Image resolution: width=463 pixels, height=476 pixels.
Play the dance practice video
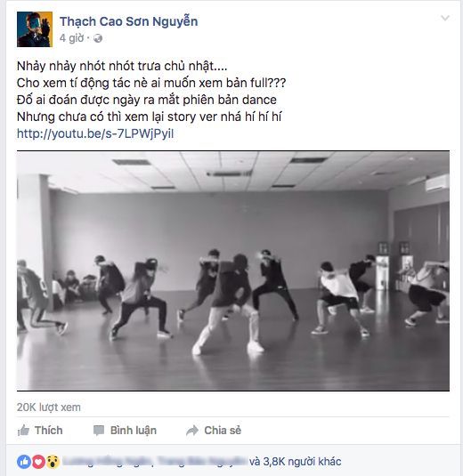(233, 270)
